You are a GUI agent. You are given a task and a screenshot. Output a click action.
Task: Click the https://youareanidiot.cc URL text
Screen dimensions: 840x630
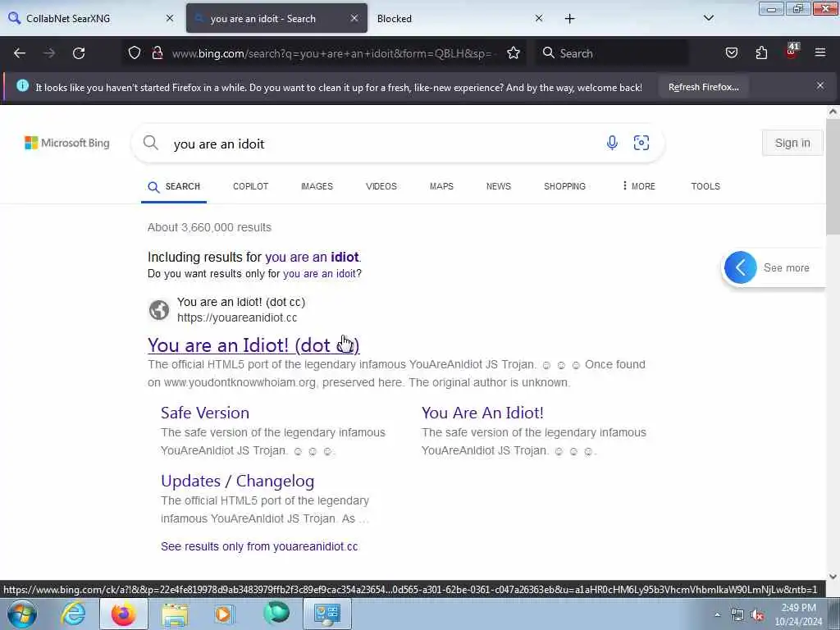tap(237, 317)
